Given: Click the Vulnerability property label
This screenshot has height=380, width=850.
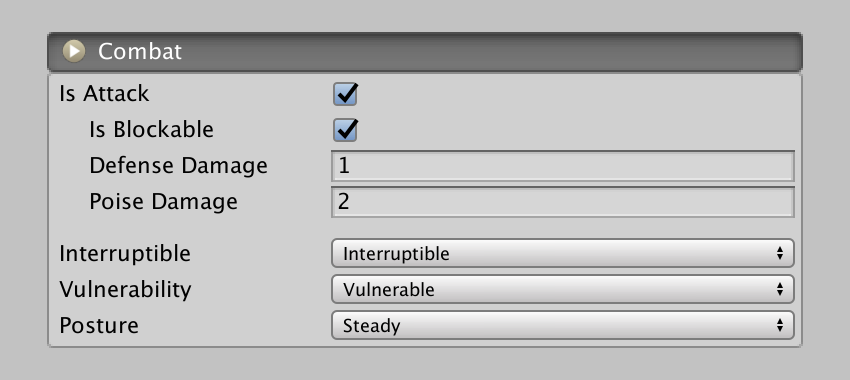Looking at the screenshot, I should pyautogui.click(x=125, y=289).
